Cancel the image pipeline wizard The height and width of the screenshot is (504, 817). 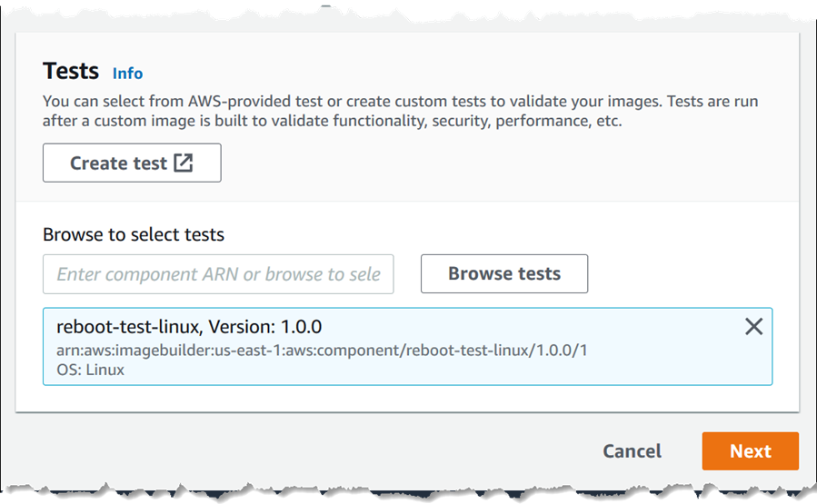click(632, 451)
